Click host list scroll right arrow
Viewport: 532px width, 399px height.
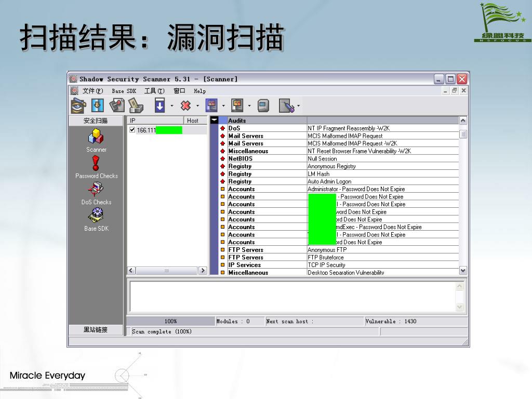(203, 270)
